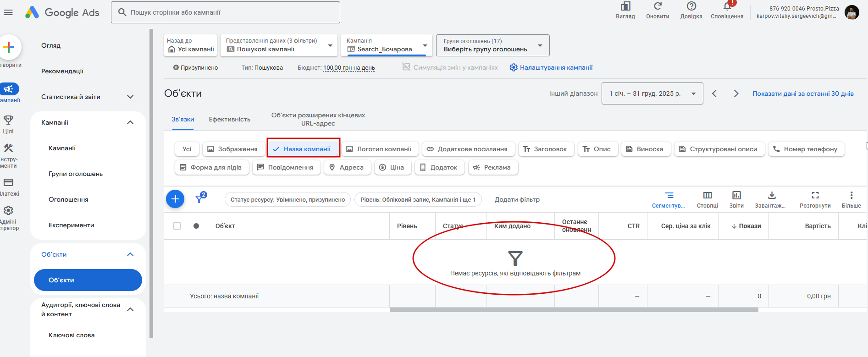Tick the select-all checkbox in table header

coord(177,226)
